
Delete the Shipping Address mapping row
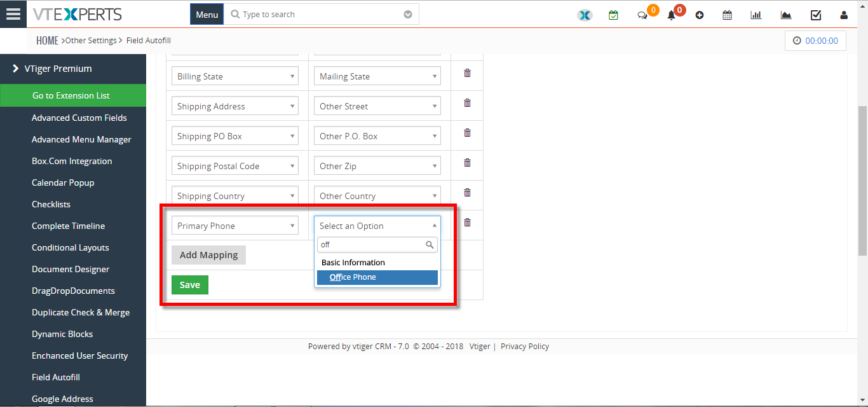click(467, 103)
